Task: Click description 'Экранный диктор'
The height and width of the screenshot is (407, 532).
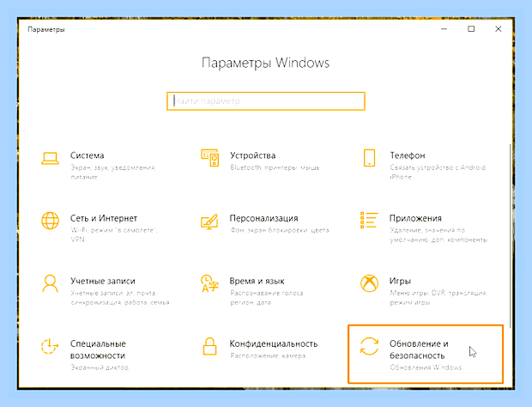Action: point(100,368)
